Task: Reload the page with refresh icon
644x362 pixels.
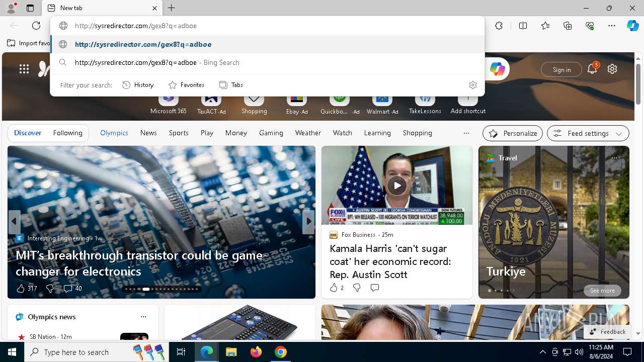Action: click(36, 26)
